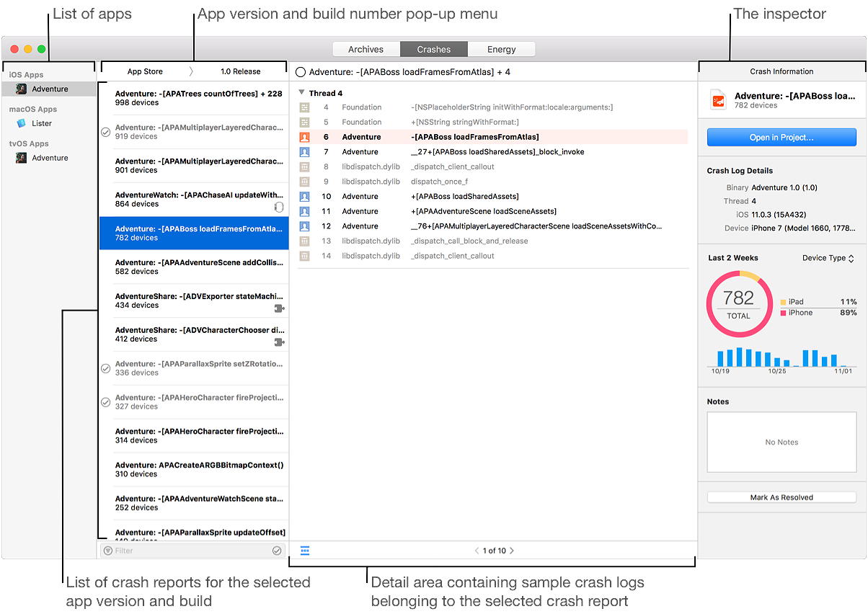Image resolution: width=868 pixels, height=614 pixels.
Task: Click the user icon for stack frame 10
Action: tap(304, 196)
